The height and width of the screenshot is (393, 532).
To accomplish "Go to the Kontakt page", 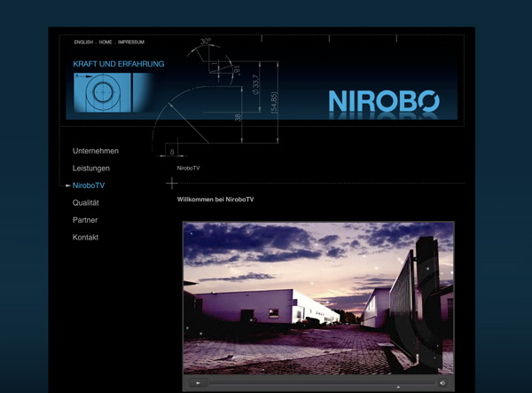I will [x=85, y=238].
